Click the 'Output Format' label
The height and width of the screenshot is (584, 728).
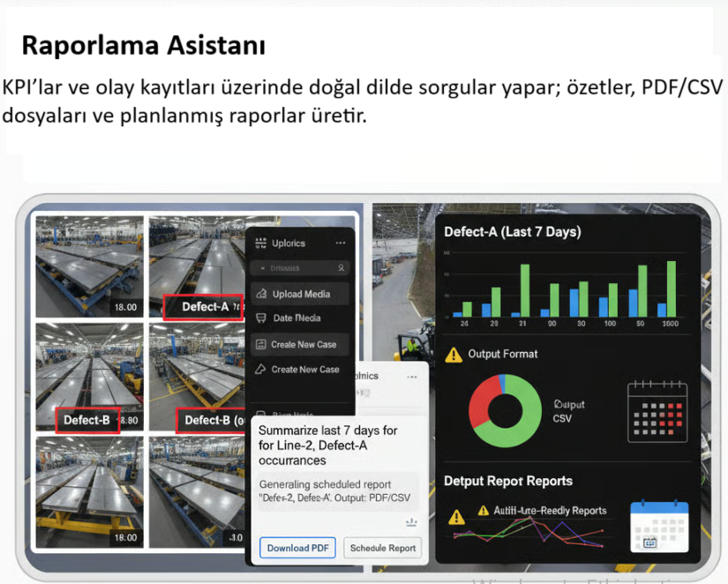click(503, 354)
